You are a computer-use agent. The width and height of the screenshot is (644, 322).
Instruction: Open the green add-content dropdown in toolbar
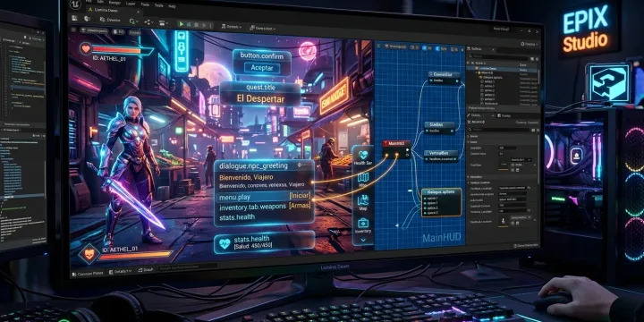(x=134, y=21)
